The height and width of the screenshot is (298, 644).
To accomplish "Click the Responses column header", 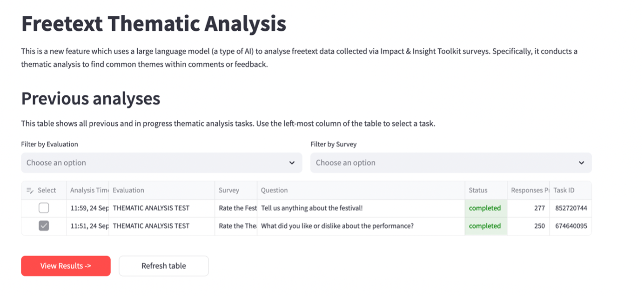I will pyautogui.click(x=528, y=190).
